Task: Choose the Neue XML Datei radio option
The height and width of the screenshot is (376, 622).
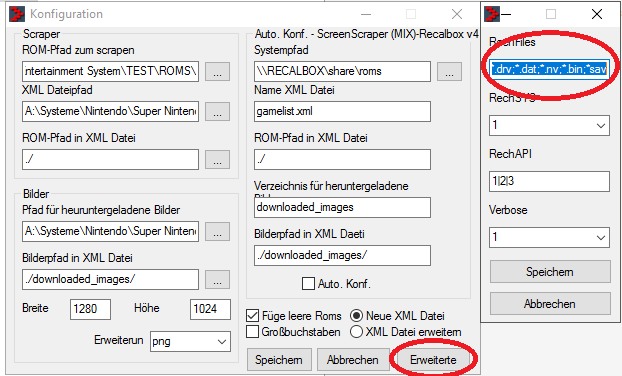Action: pyautogui.click(x=356, y=316)
